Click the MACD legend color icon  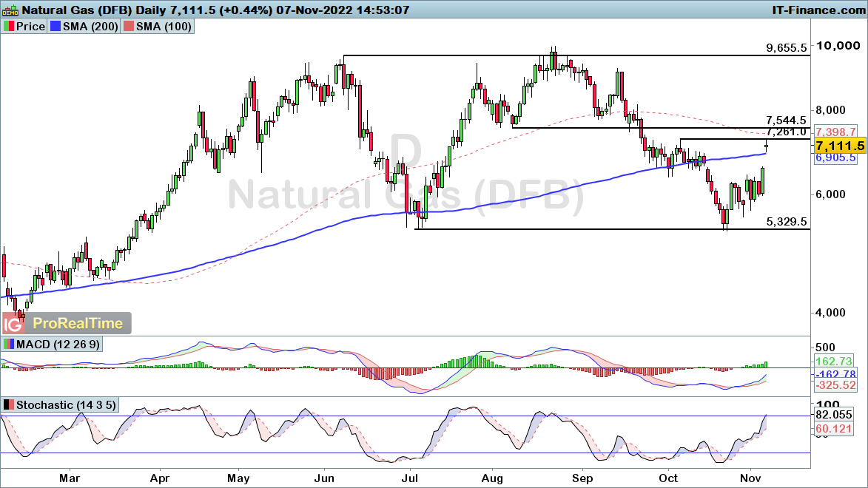(8, 345)
